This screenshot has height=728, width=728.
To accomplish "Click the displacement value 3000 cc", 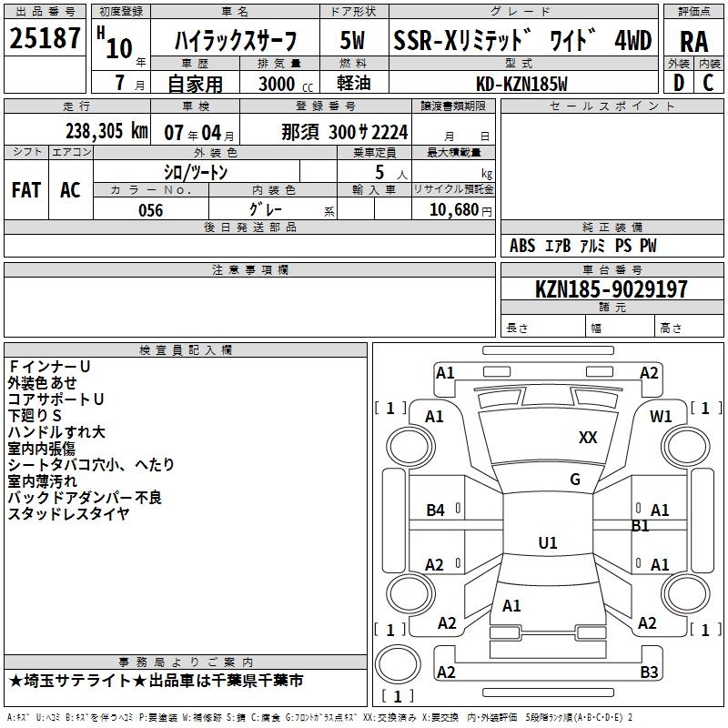I will click(x=286, y=84).
